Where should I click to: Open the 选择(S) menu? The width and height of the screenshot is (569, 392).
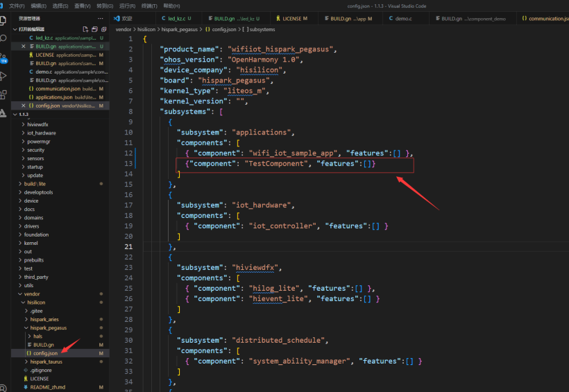[60, 6]
